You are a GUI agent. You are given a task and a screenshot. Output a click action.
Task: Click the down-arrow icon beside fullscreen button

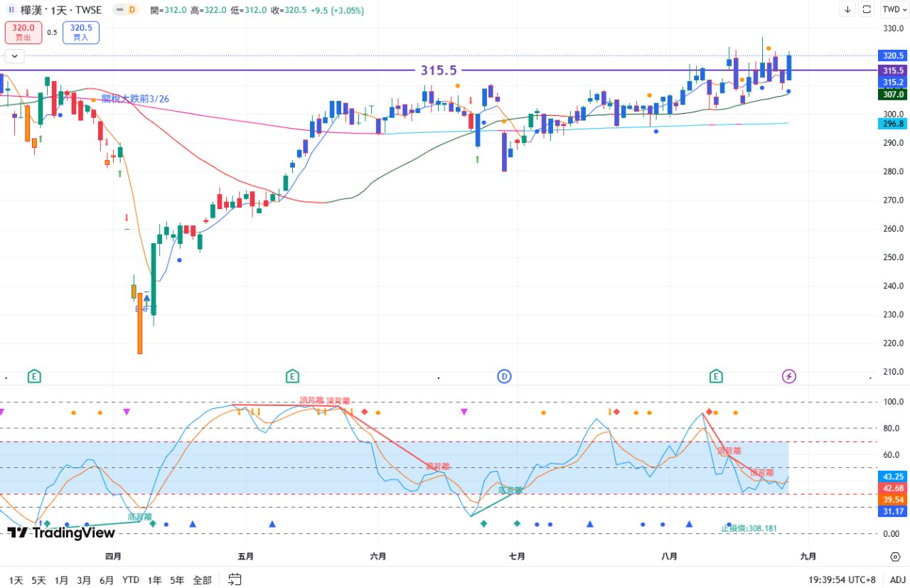847,9
